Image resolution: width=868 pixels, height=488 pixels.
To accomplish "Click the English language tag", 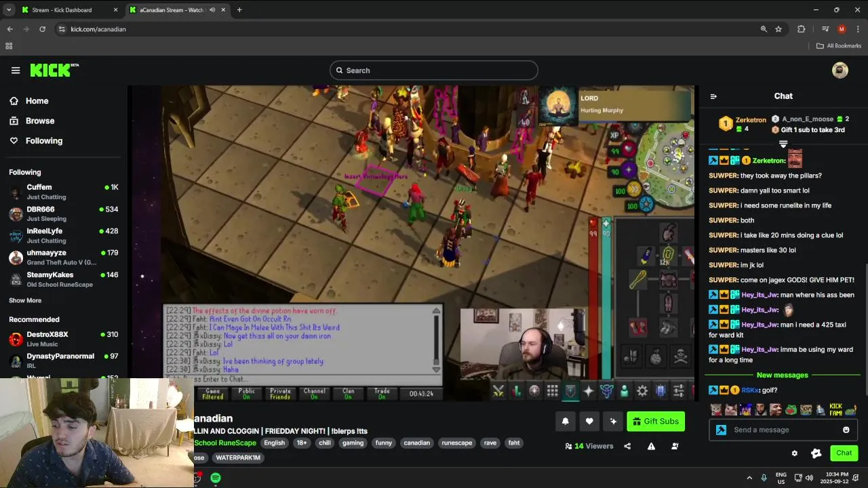I will click(275, 443).
